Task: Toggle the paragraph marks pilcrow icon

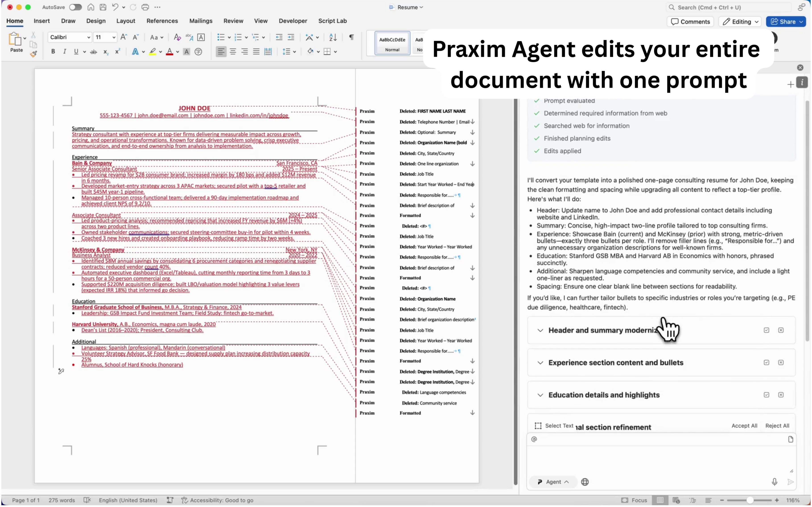Action: coord(351,37)
